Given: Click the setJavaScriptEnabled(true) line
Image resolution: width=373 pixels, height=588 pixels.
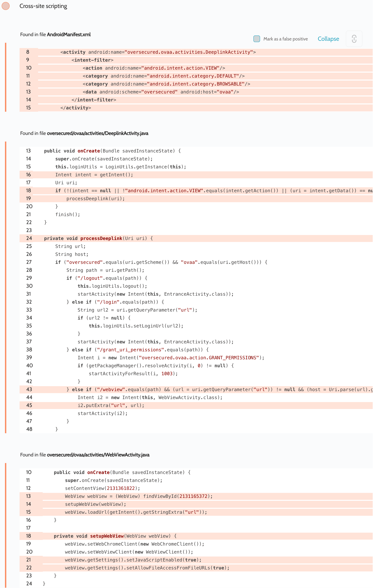Looking at the screenshot, I should click(133, 560).
